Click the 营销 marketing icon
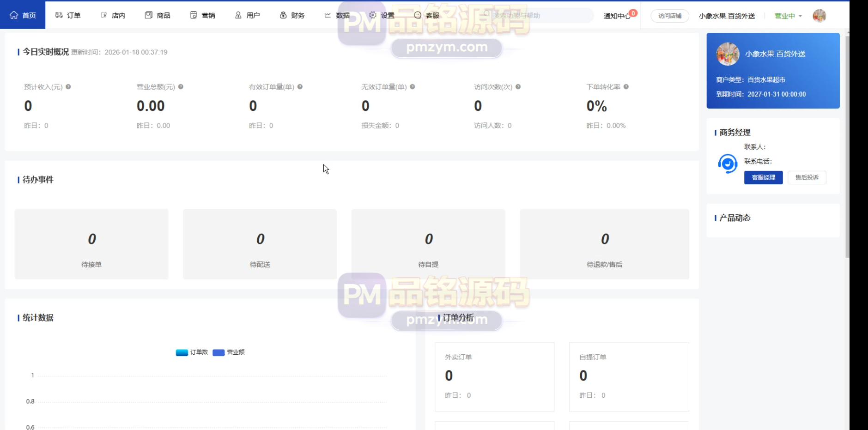 coord(194,15)
